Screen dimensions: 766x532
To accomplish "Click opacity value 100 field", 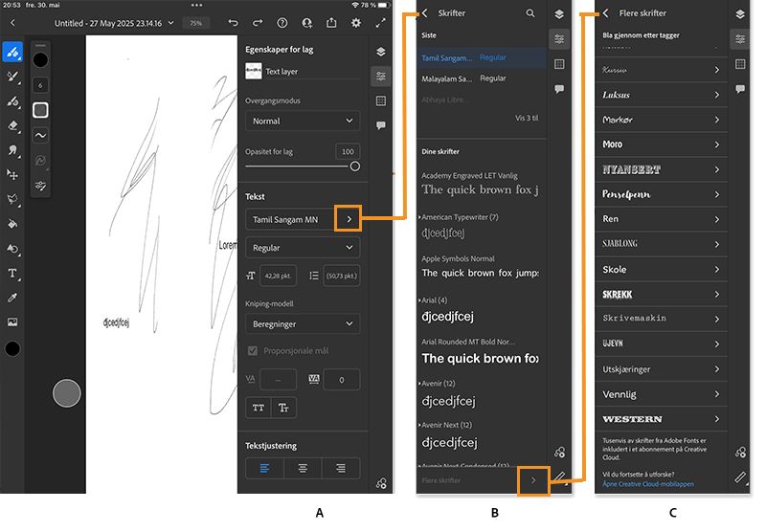I will tap(348, 152).
